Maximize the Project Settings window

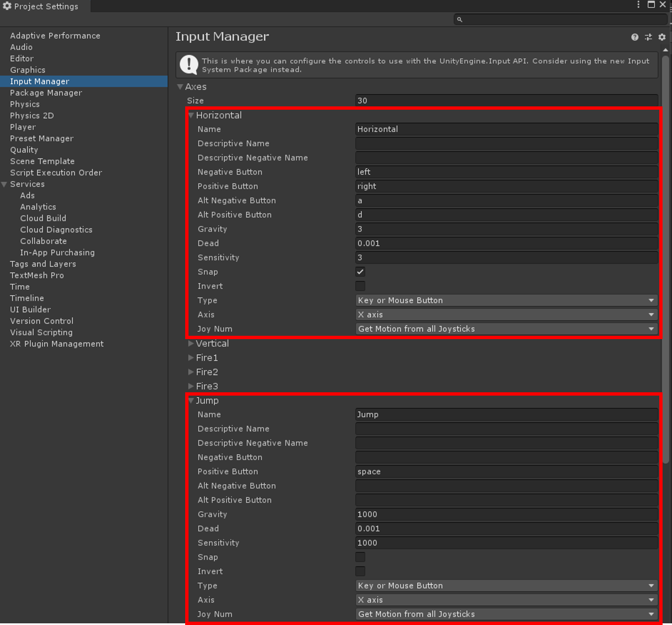click(651, 4)
